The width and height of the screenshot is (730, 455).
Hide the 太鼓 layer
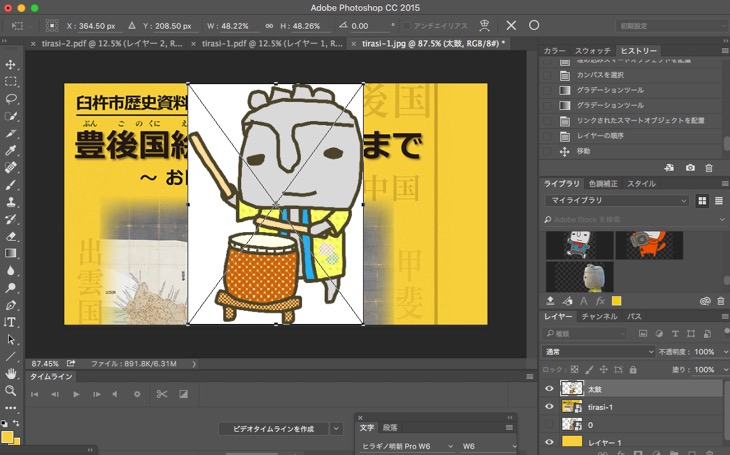pyautogui.click(x=549, y=389)
